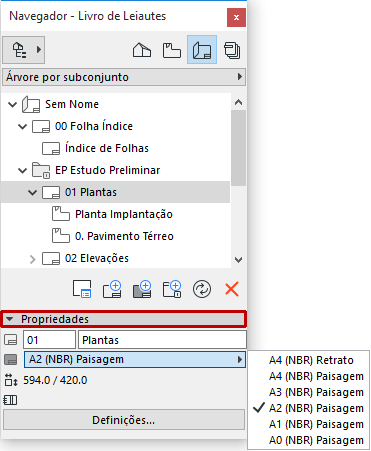Viewport: 371px width, 451px height.
Task: Collapse the Propriedades panel
Action: click(124, 319)
